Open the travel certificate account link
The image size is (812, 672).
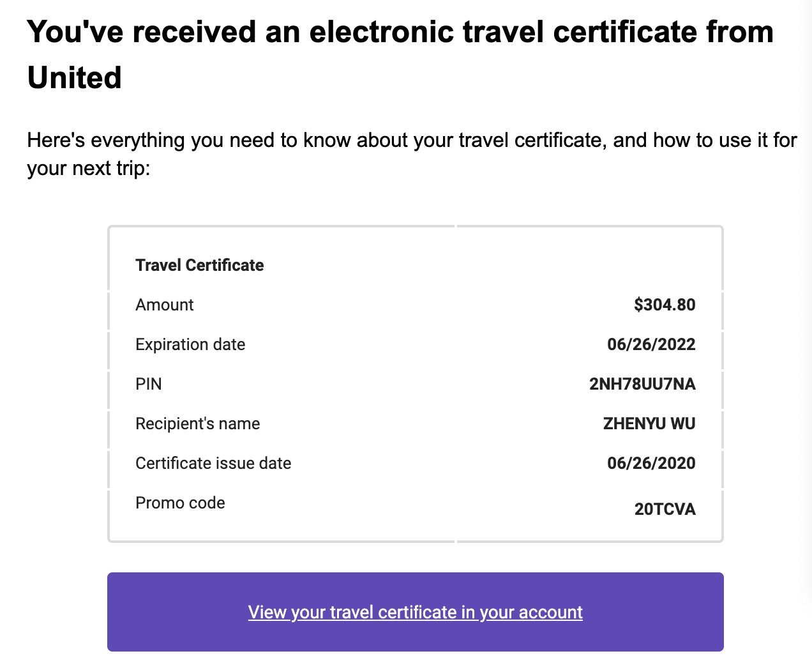(x=415, y=612)
